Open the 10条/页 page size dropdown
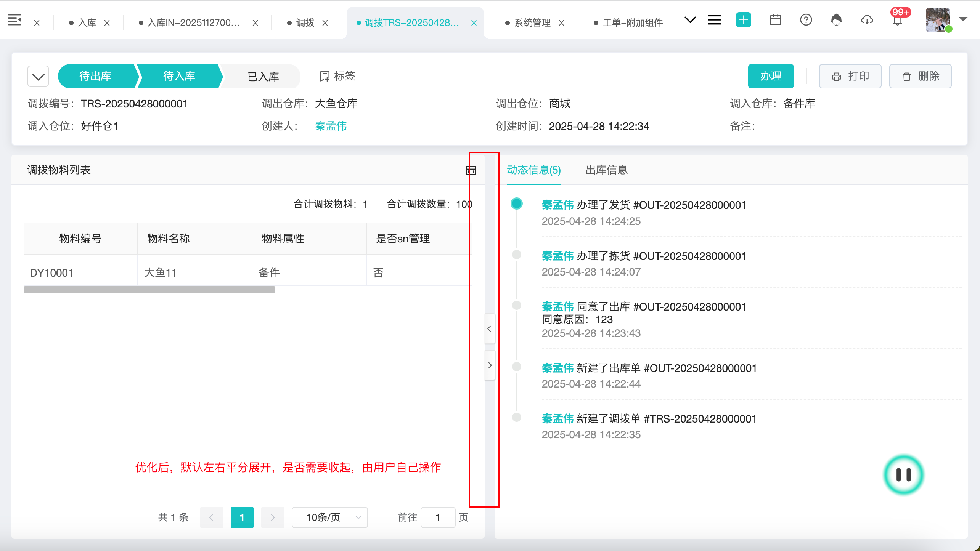Viewport: 980px width, 551px height. 329,517
